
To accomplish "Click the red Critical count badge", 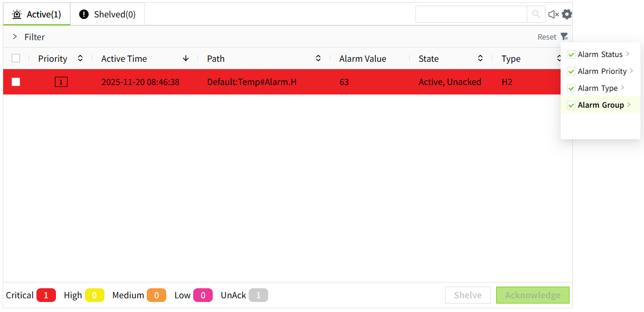I will [x=46, y=295].
